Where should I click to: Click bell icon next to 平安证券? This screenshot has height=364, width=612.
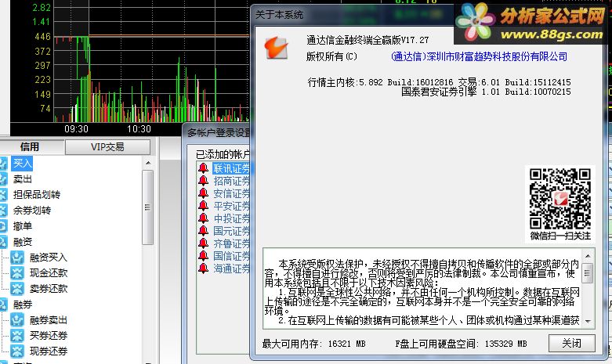tap(203, 206)
